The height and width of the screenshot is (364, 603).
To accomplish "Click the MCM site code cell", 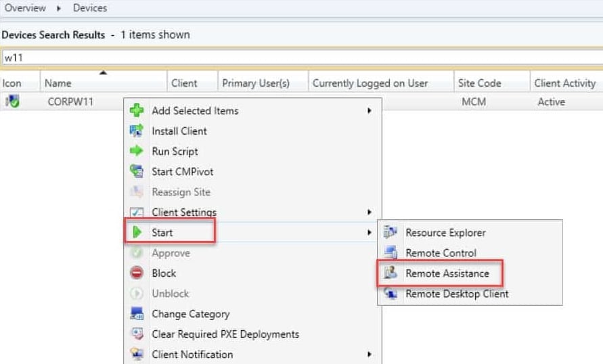I will [x=474, y=102].
